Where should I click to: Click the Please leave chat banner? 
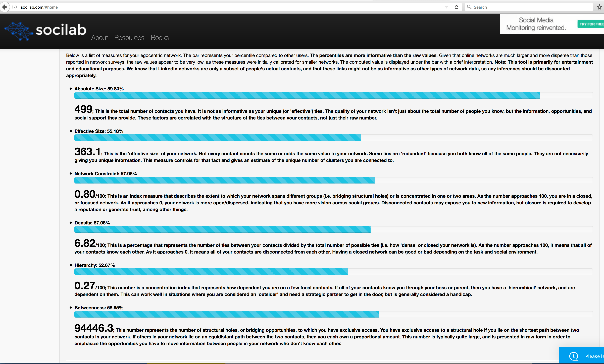point(593,356)
